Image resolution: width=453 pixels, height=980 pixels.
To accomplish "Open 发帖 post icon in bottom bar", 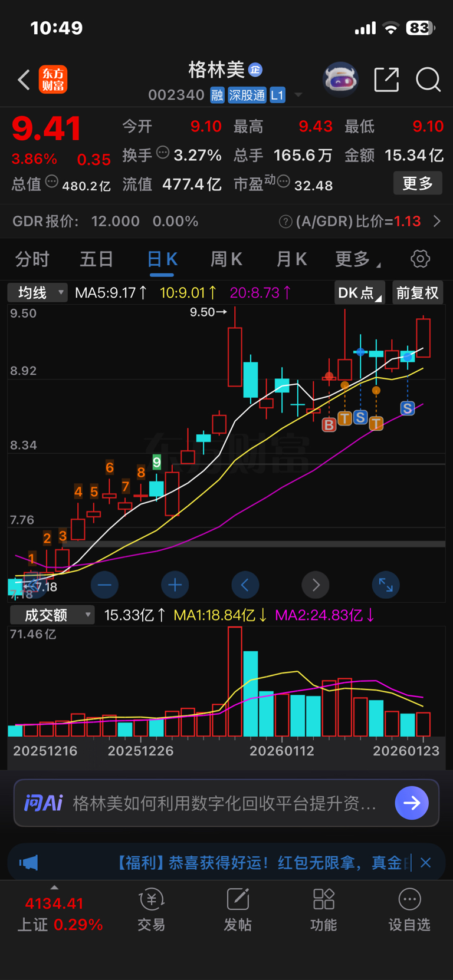I will (238, 910).
